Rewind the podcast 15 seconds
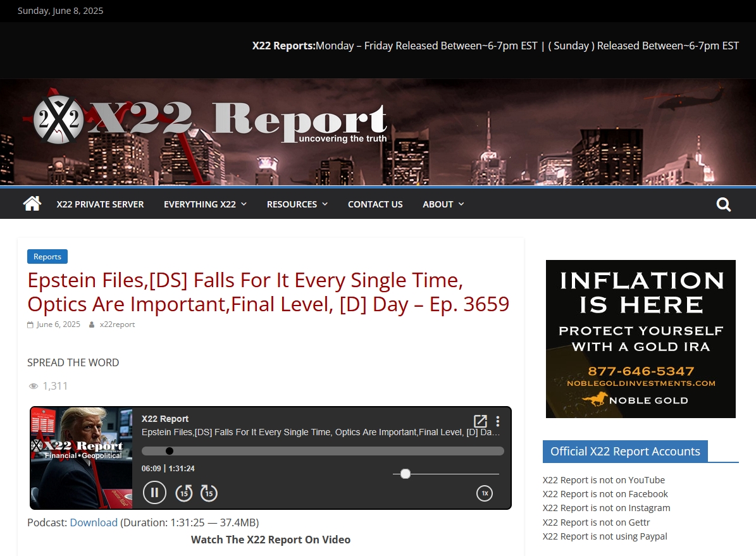This screenshot has height=556, width=756. click(183, 493)
